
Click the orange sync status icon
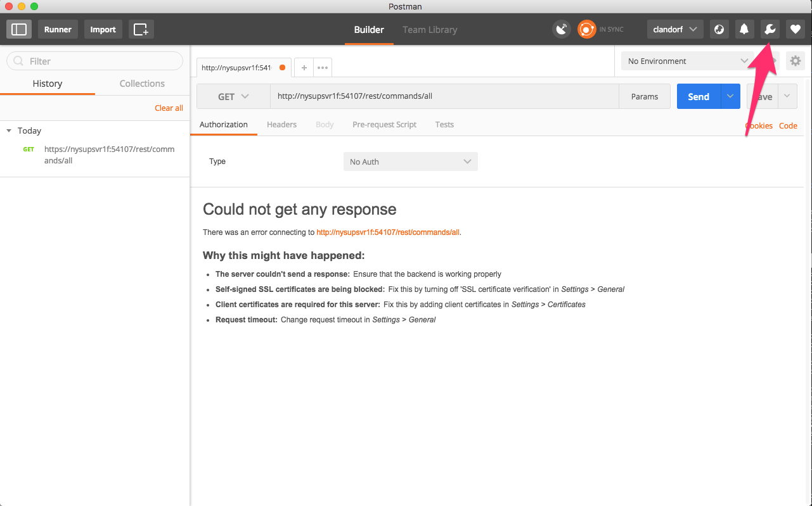[586, 29]
